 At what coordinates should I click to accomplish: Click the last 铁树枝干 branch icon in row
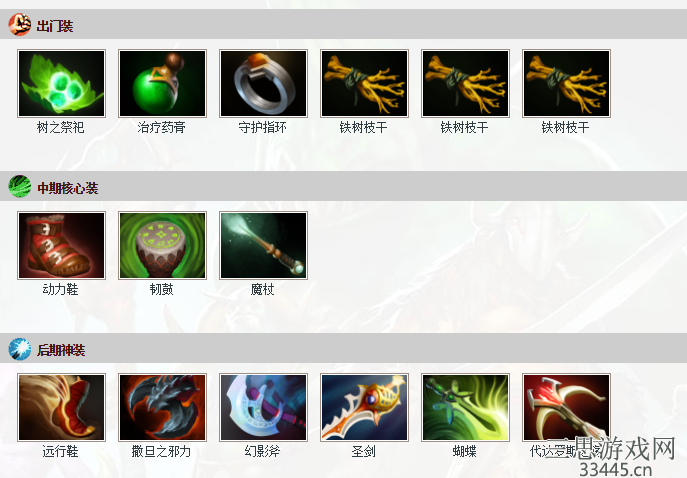pyautogui.click(x=566, y=83)
